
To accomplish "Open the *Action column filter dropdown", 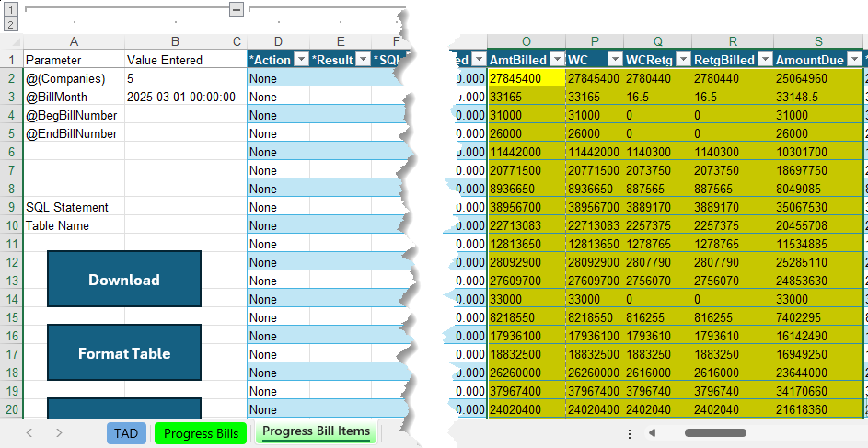I will pos(301,59).
